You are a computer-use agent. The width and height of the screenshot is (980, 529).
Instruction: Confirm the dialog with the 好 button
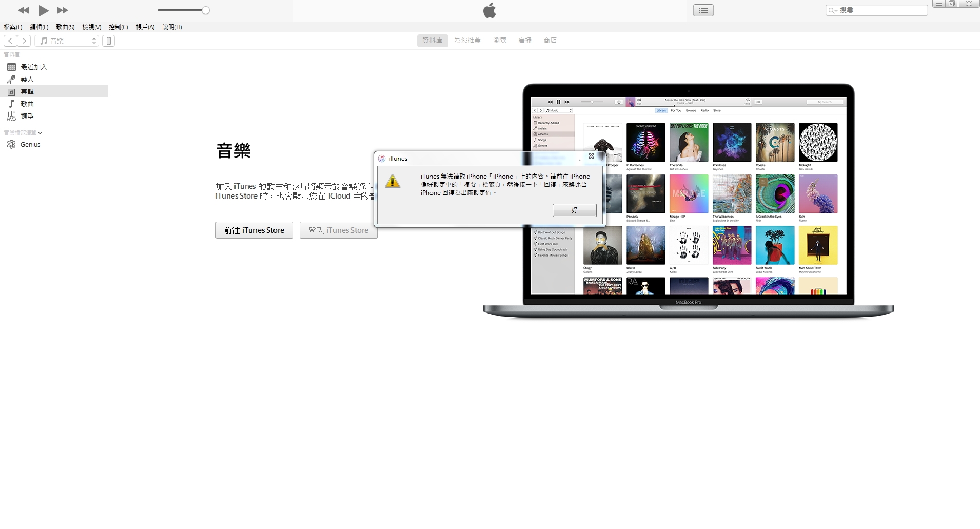(x=574, y=210)
